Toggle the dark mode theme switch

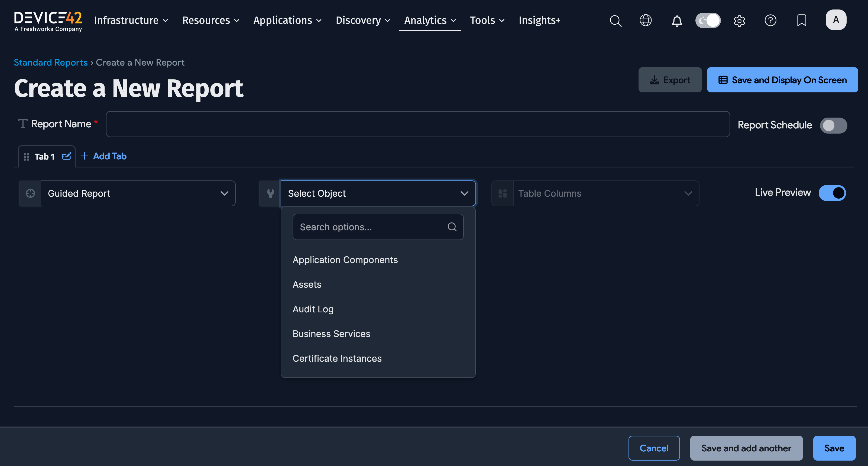[x=708, y=21]
